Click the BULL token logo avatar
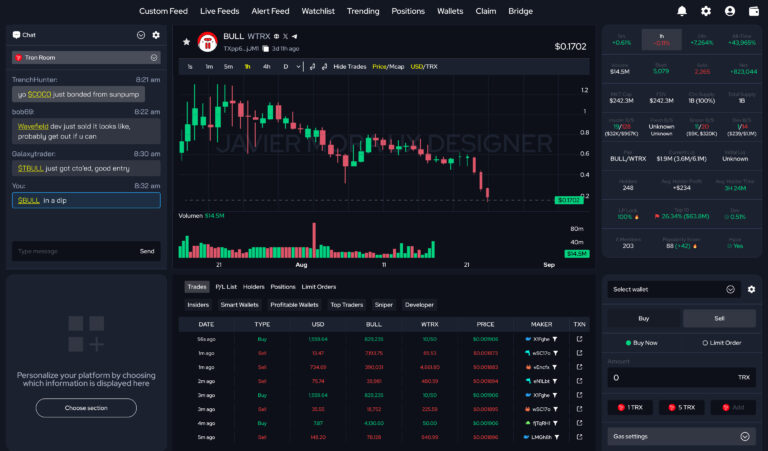 coord(207,42)
